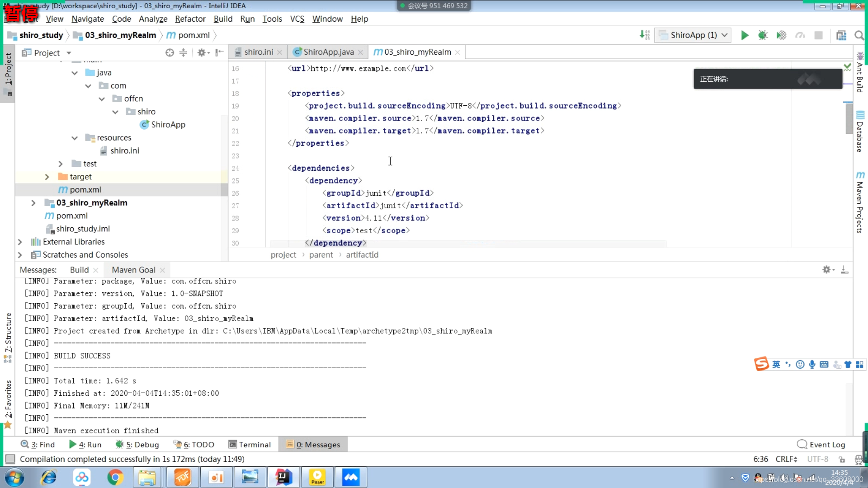Screen dimensions: 868x488
Task: Collapse the offcn package
Action: (x=102, y=99)
